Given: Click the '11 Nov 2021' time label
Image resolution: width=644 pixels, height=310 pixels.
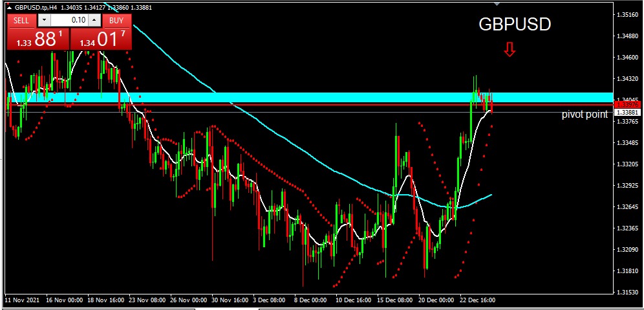Looking at the screenshot, I should 21,300.
